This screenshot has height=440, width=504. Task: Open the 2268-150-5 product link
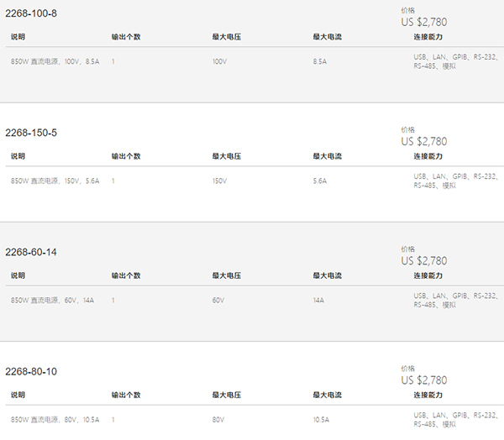tap(31, 133)
